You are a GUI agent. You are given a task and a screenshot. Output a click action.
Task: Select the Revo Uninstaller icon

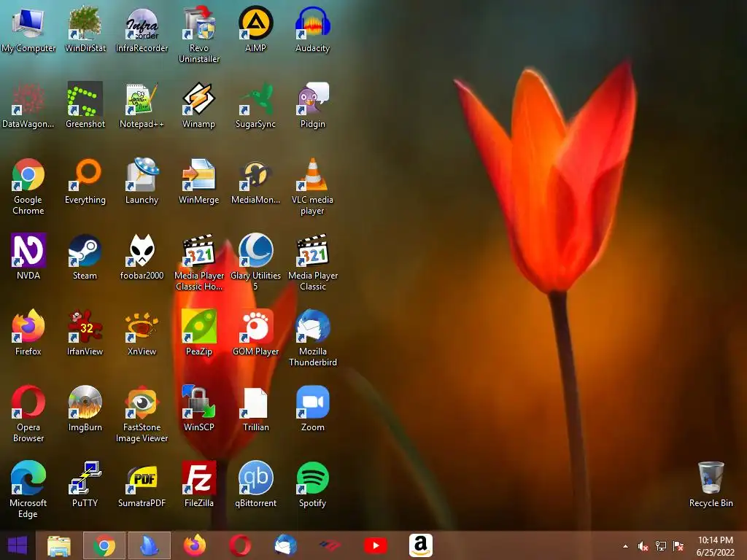coord(199,35)
